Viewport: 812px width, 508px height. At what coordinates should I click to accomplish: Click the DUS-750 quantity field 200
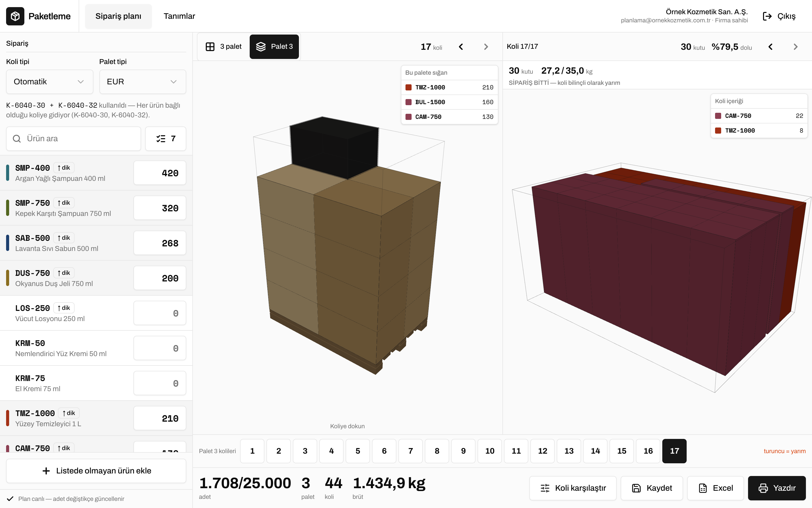[160, 278]
